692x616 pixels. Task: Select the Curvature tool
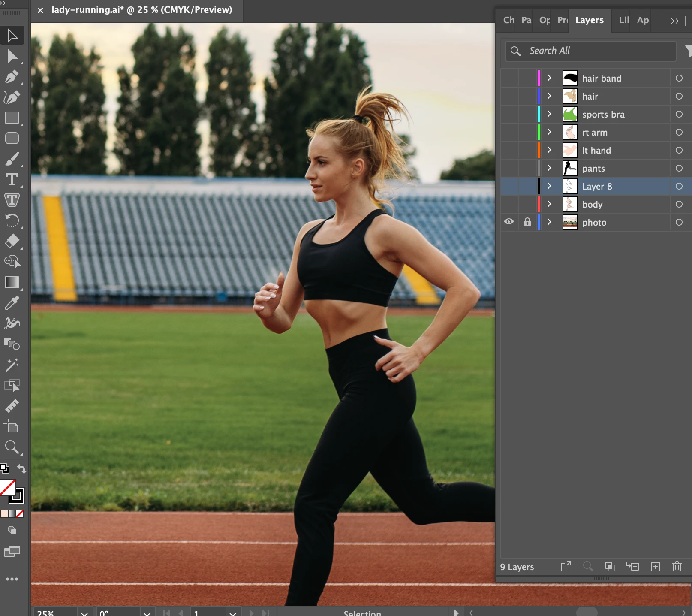[x=12, y=97]
